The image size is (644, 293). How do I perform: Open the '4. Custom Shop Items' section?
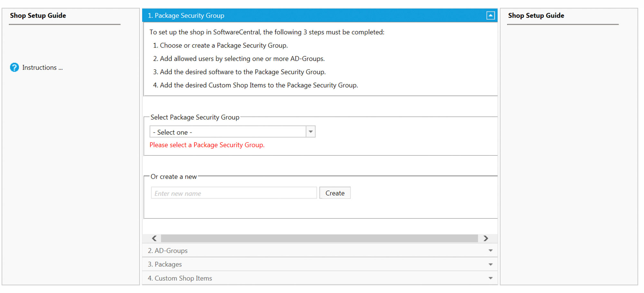click(x=320, y=278)
